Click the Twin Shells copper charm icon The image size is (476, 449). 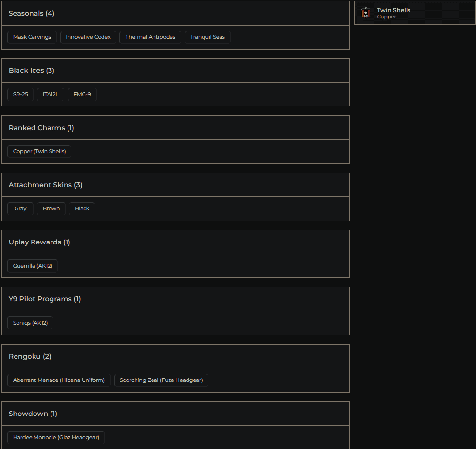tap(365, 13)
